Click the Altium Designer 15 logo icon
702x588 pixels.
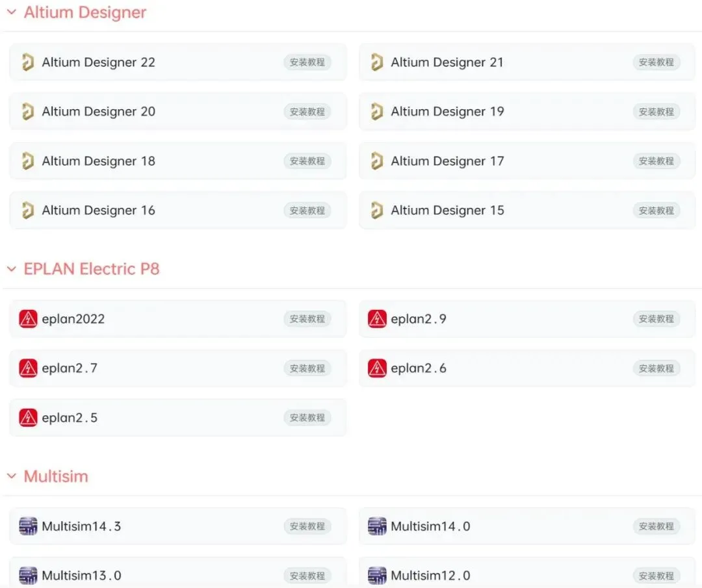[x=377, y=211]
